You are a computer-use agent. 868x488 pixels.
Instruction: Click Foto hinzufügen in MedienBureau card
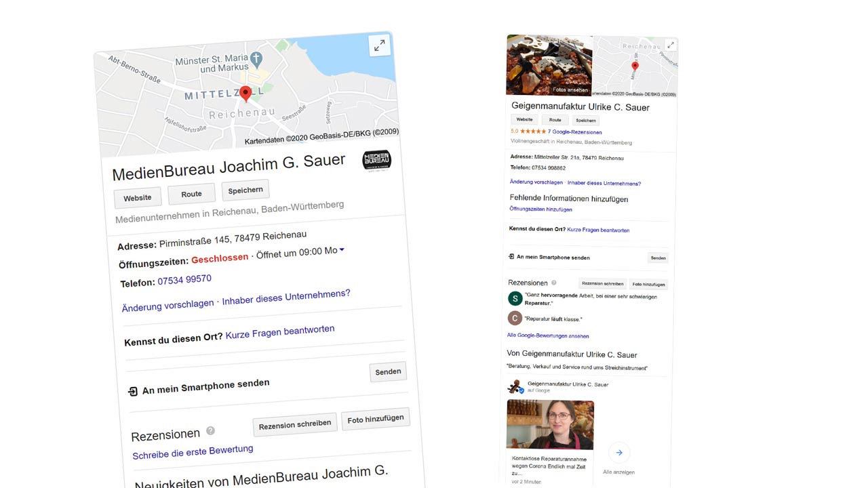click(x=375, y=419)
